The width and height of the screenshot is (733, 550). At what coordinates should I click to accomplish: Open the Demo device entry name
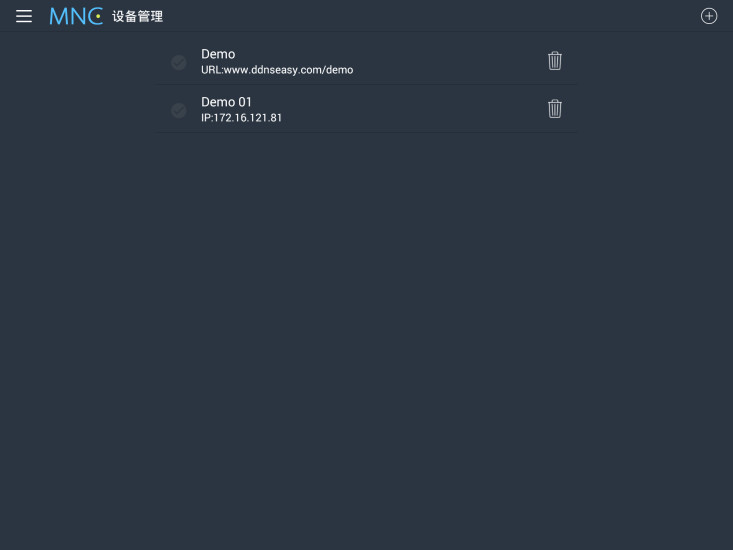[218, 54]
